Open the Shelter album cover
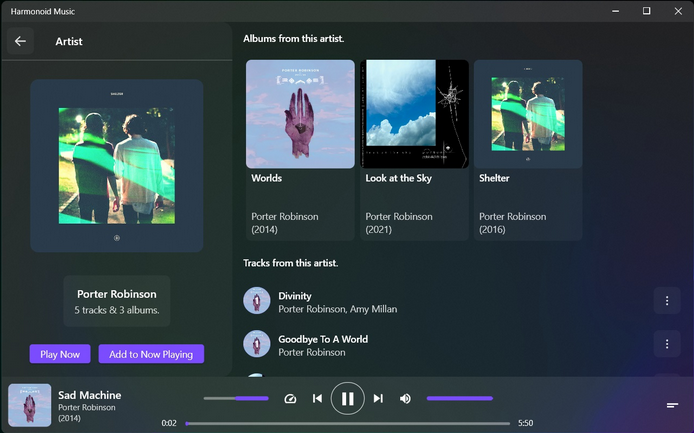The height and width of the screenshot is (433, 694). pyautogui.click(x=528, y=114)
